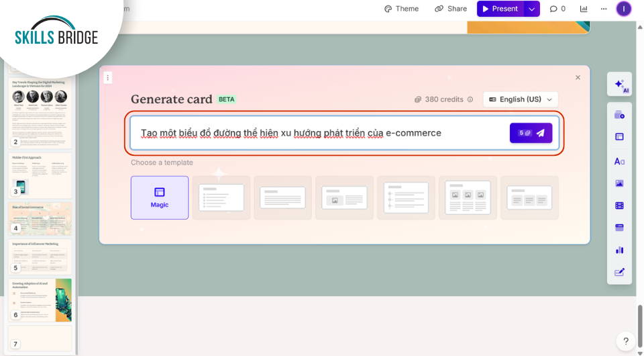Click the BETA badge
The image size is (644, 356).
pyautogui.click(x=226, y=99)
